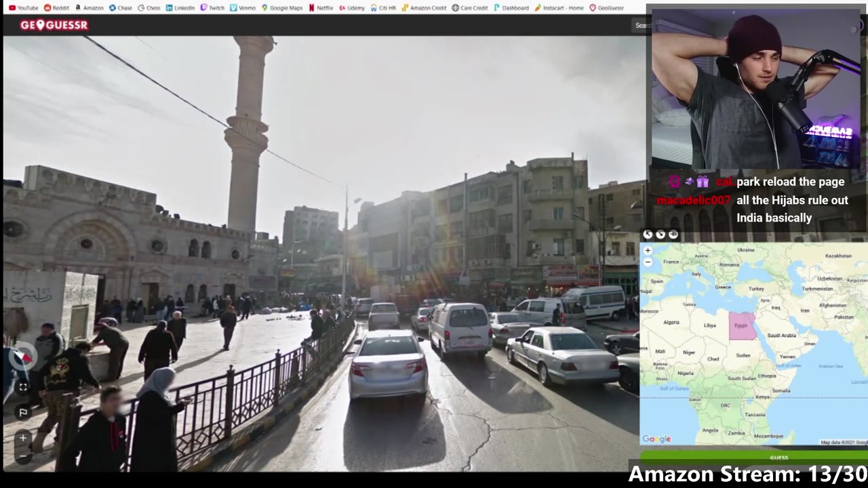Open the Amazon Credit bookmark
The width and height of the screenshot is (868, 488).
click(x=424, y=7)
